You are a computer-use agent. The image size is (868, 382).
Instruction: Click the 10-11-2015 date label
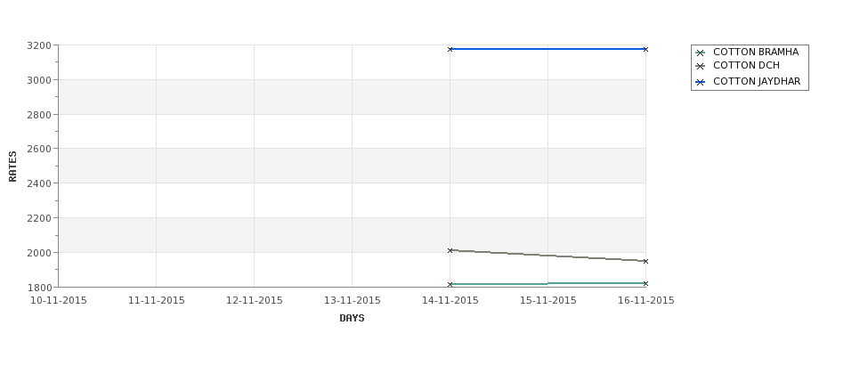click(x=59, y=301)
